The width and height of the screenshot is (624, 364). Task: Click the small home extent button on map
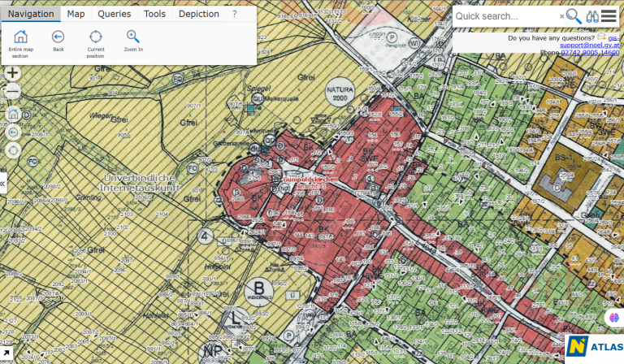tap(13, 114)
